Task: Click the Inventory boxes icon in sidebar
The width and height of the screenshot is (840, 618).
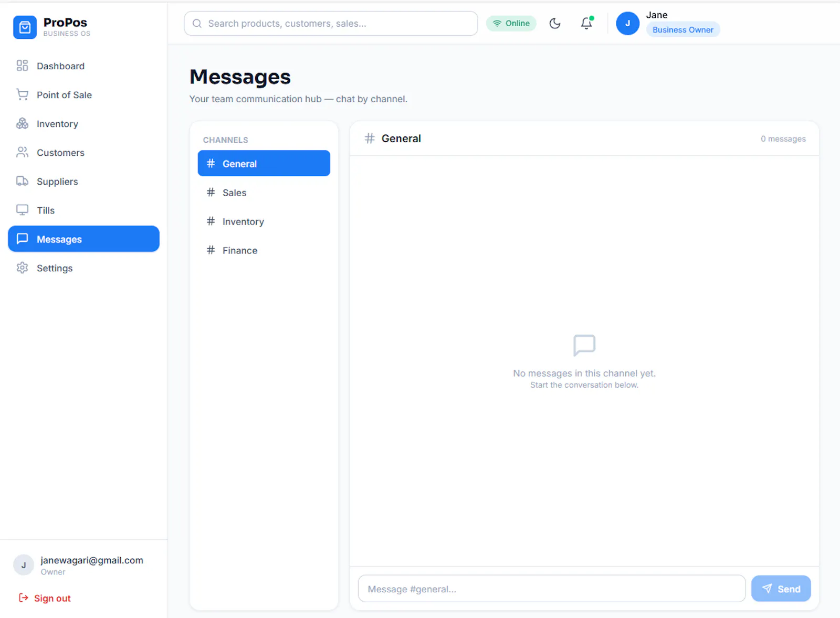Action: (22, 123)
